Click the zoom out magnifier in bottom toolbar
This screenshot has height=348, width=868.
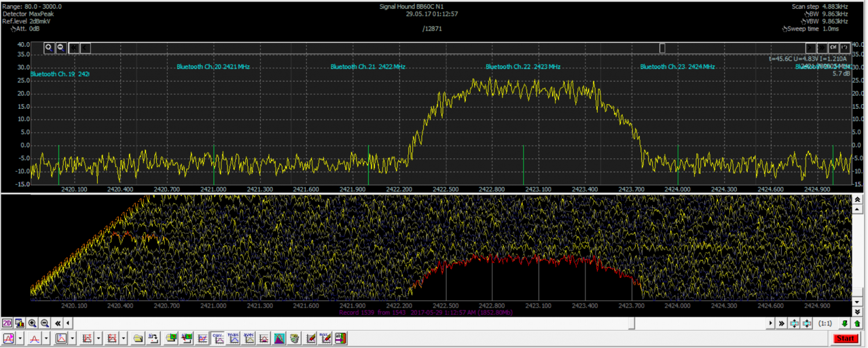(45, 323)
